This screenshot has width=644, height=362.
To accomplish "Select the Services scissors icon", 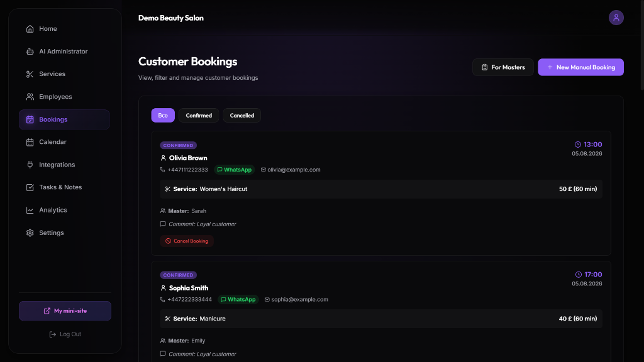I will pos(30,74).
